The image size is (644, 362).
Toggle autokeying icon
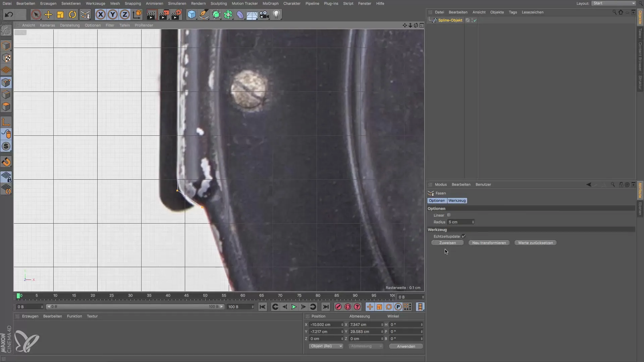348,307
